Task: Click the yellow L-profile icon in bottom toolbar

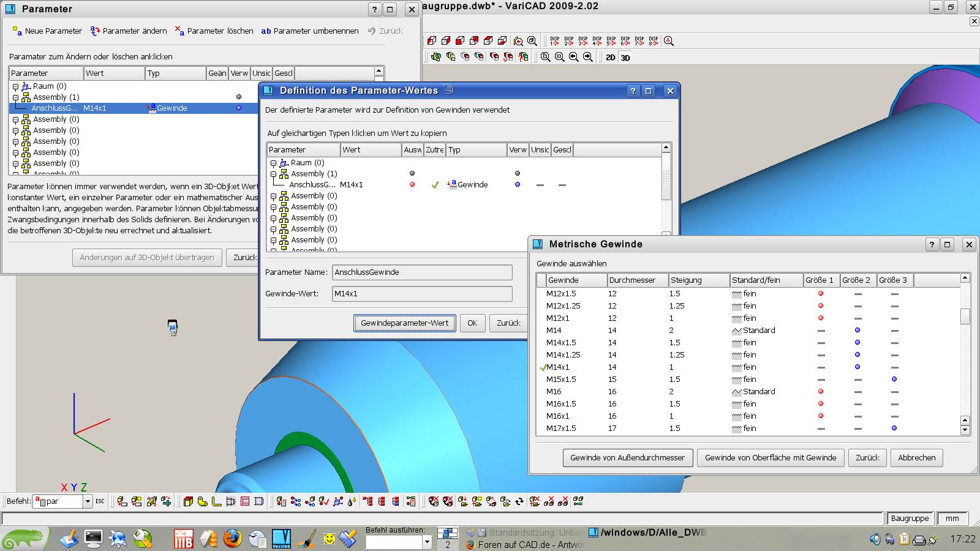Action: coord(216,501)
